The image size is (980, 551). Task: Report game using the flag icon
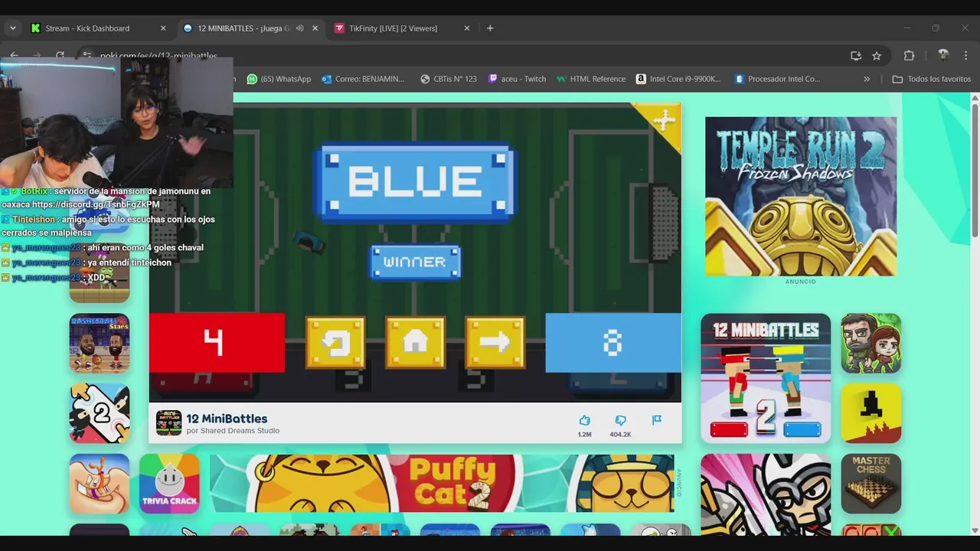(x=656, y=420)
